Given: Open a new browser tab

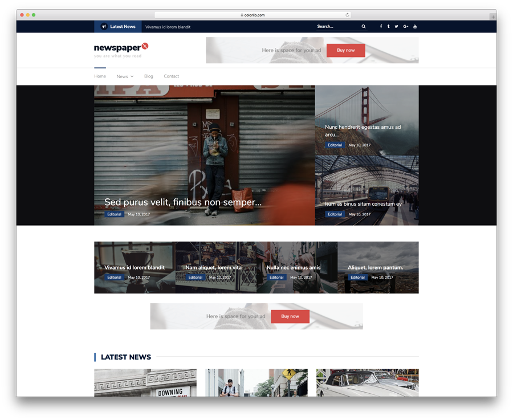Looking at the screenshot, I should point(492,17).
